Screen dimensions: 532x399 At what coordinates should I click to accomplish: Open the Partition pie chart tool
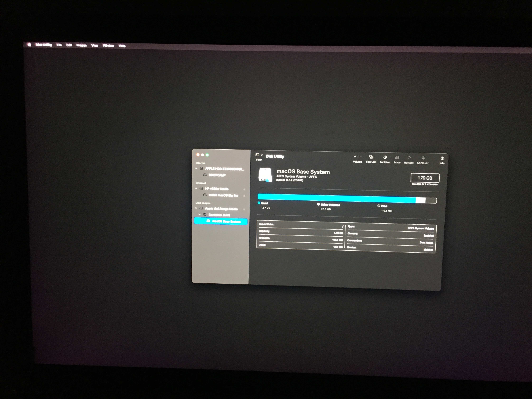pyautogui.click(x=385, y=157)
